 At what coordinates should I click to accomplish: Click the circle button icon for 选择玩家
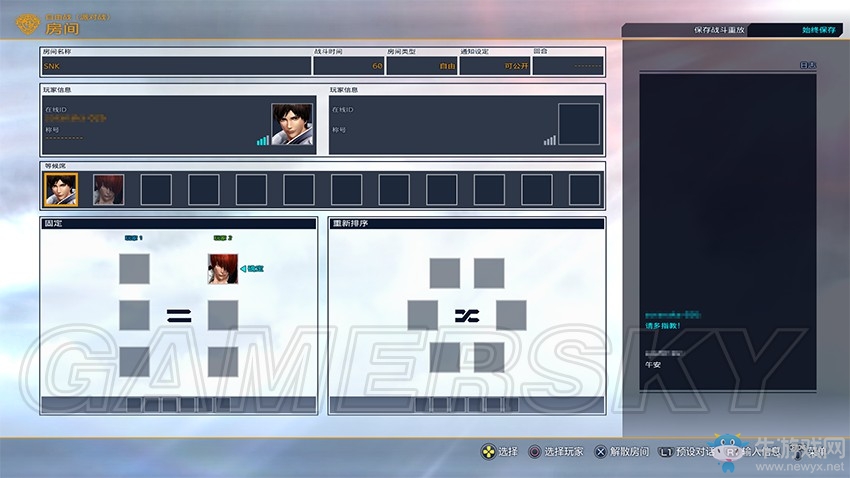click(535, 451)
